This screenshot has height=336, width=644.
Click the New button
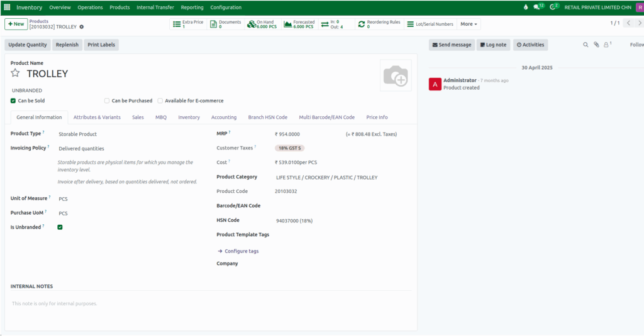[16, 24]
